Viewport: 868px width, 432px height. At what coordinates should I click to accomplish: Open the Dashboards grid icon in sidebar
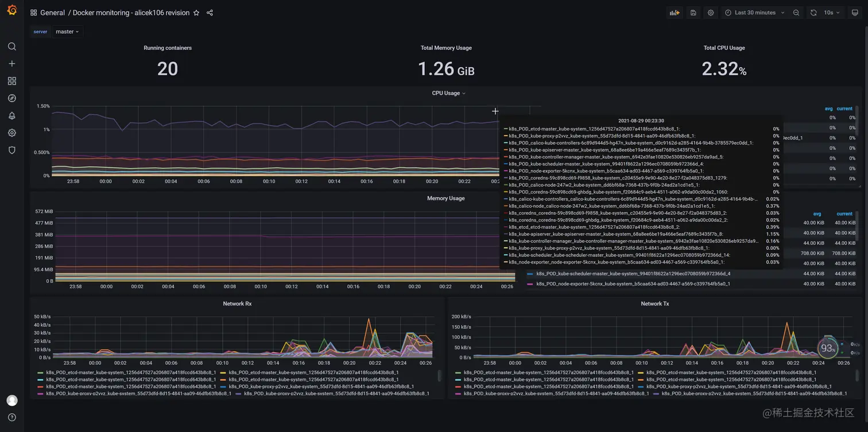pyautogui.click(x=12, y=81)
